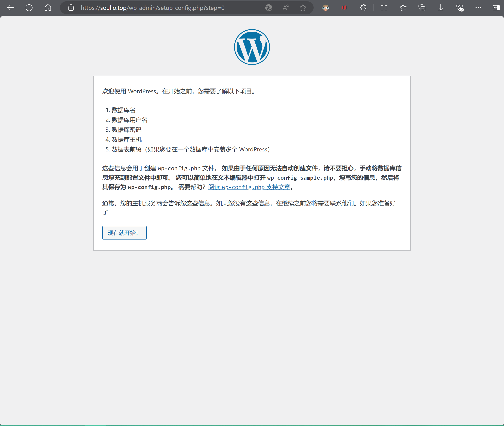
Task: Open the wp-config.php support article link
Action: pos(249,187)
